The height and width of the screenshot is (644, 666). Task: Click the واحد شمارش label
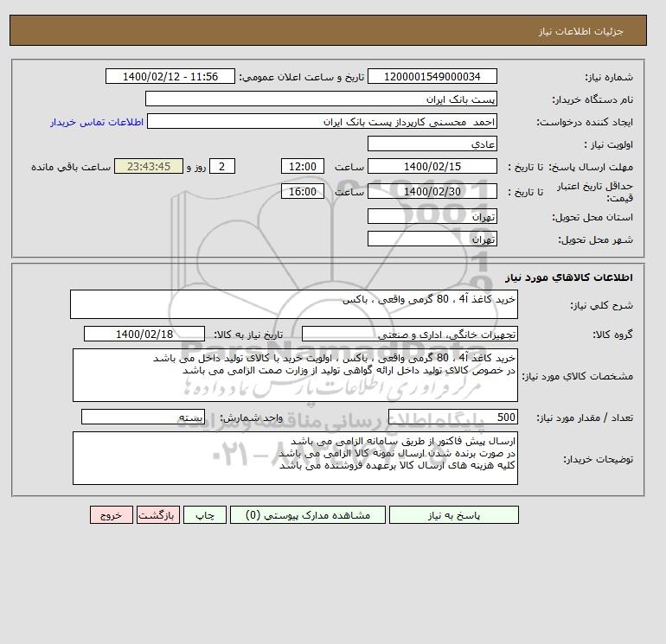[252, 418]
